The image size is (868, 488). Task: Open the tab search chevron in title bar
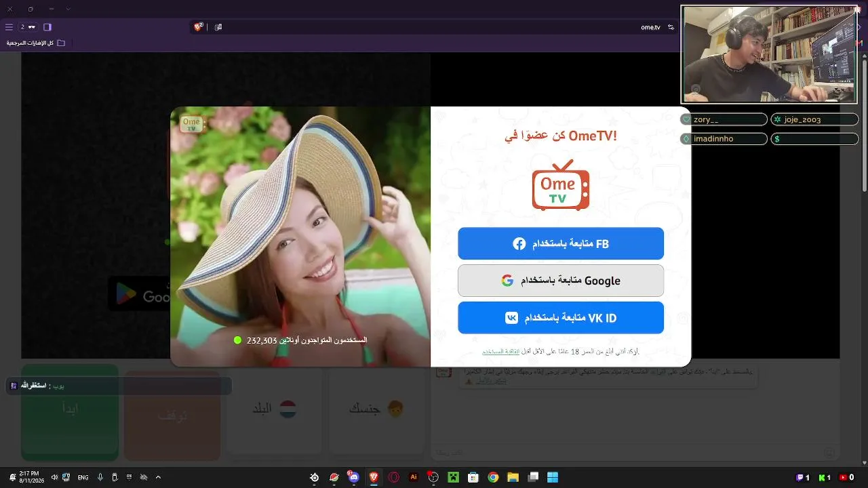tap(68, 9)
